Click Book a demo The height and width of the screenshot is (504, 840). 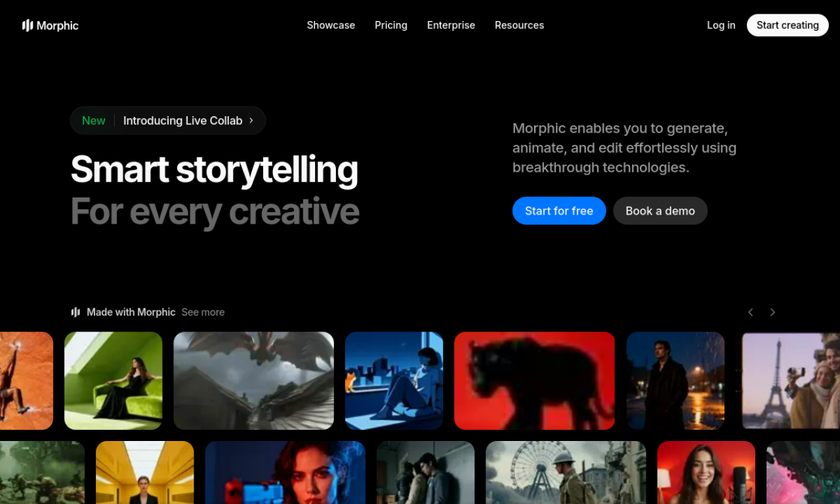tap(660, 211)
